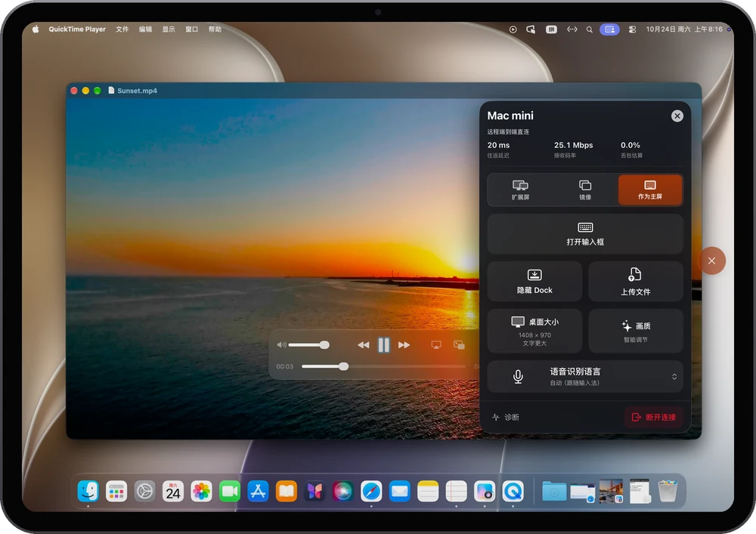The image size is (756, 534).
Task: Open QuickTime Player from the Dock
Action: tap(513, 491)
